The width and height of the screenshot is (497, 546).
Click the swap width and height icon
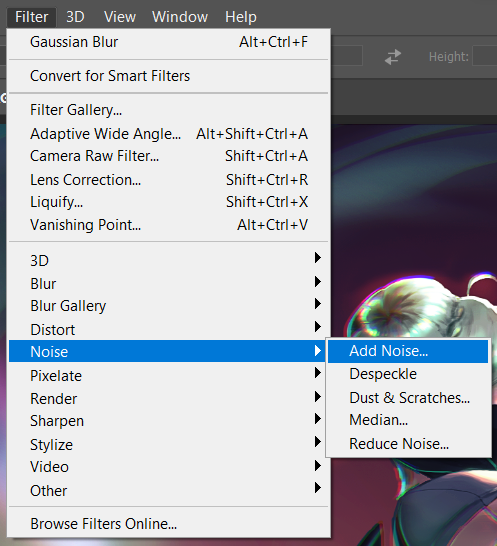pyautogui.click(x=393, y=57)
